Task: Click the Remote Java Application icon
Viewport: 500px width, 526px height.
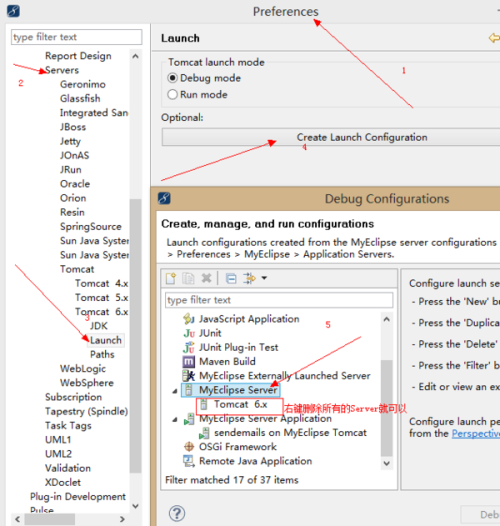Action: [x=189, y=461]
